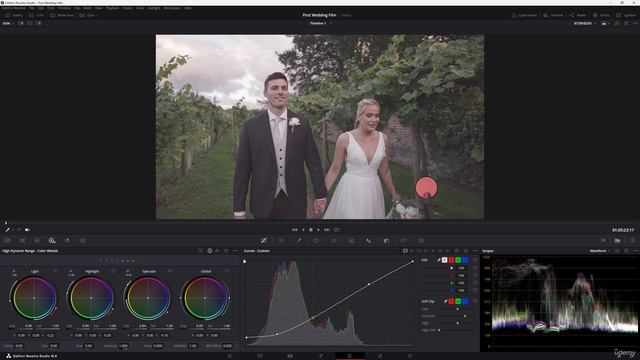Image resolution: width=640 pixels, height=360 pixels.
Task: Open the LUTs panel
Action: (37, 15)
